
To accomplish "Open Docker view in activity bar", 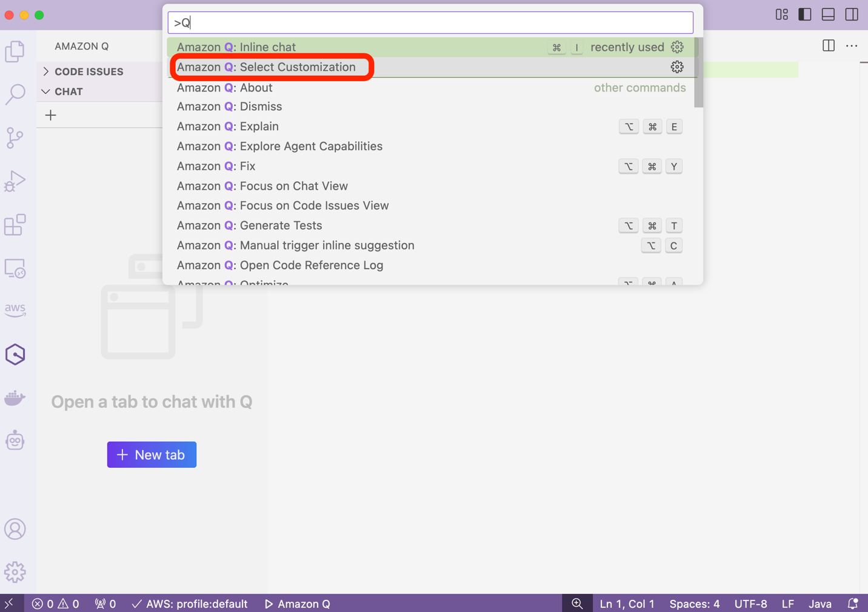I will point(15,398).
